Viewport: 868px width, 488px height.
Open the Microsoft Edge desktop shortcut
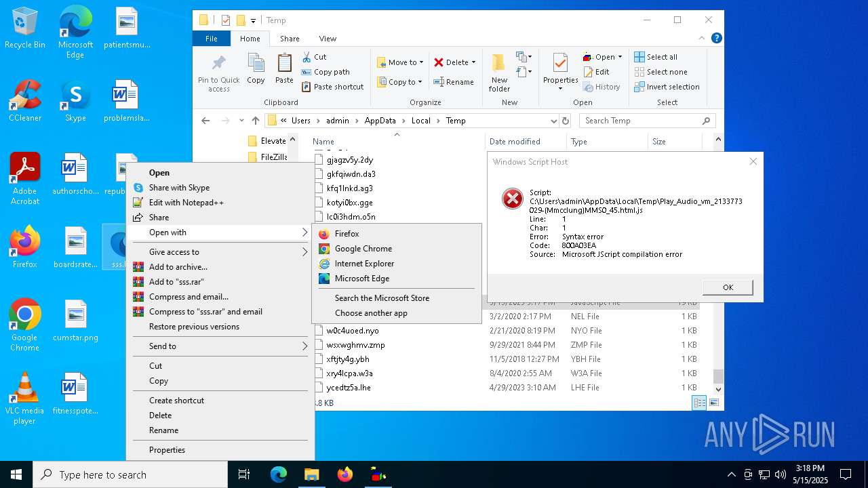point(75,33)
